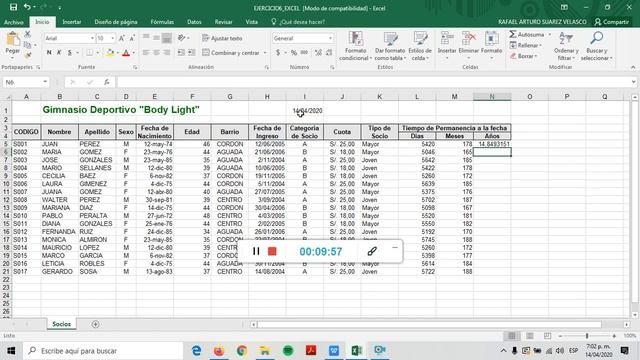Open Ordenar y filtrar menu
This screenshot has width=640, height=360.
(566, 46)
